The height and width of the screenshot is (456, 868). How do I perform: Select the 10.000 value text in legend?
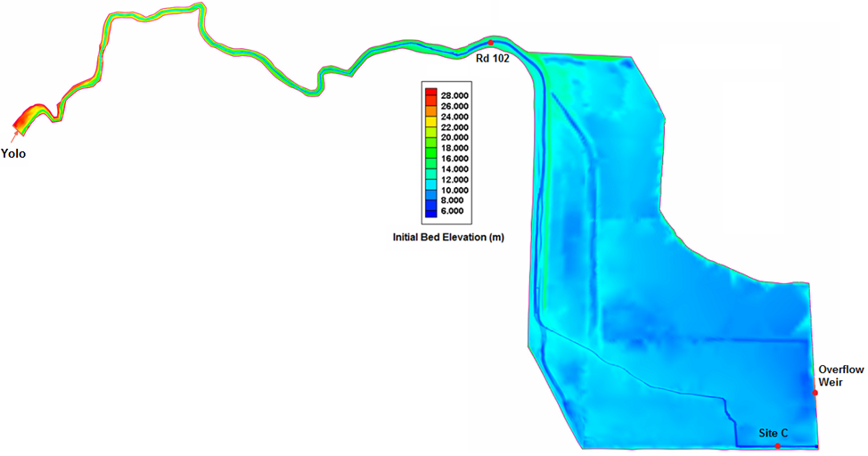[x=454, y=191]
